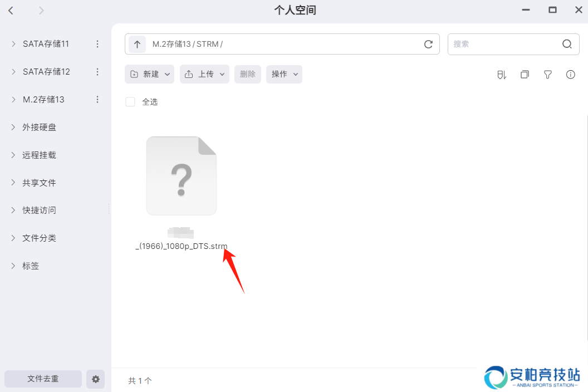Tick the 全选 checkbox

click(x=130, y=102)
